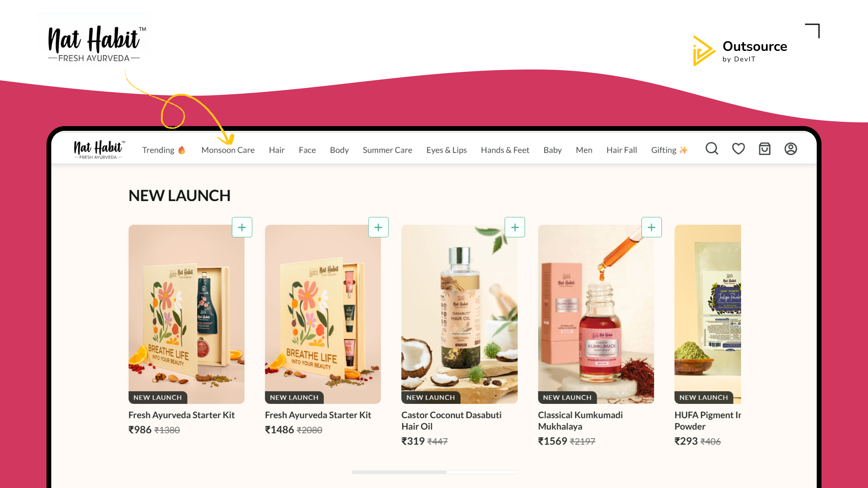Select the Eyes & Lips category
Image resolution: width=868 pixels, height=488 pixels.
(446, 150)
